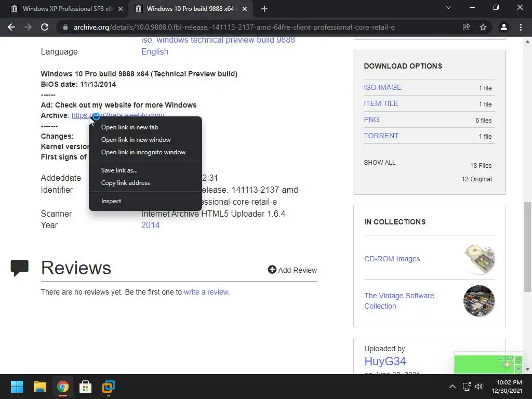Viewport: 532px width, 399px height.
Task: Click the volume speaker tray icon
Action: (478, 387)
